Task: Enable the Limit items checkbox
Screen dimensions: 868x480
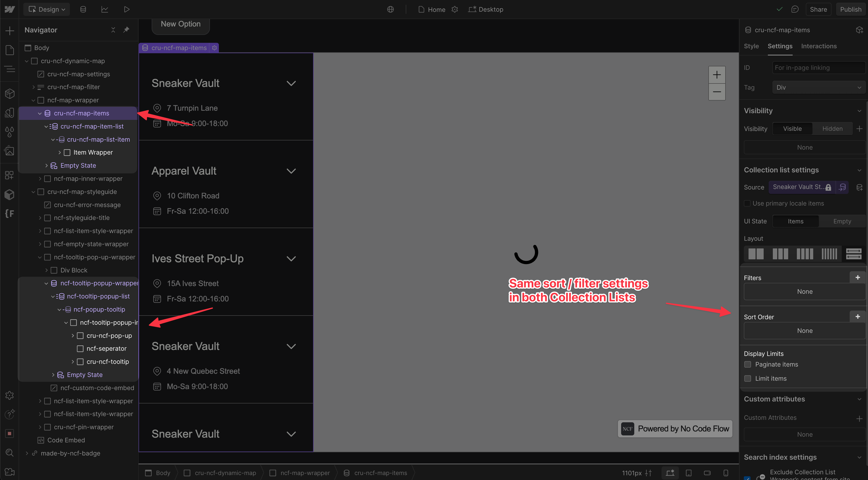Action: pos(747,378)
